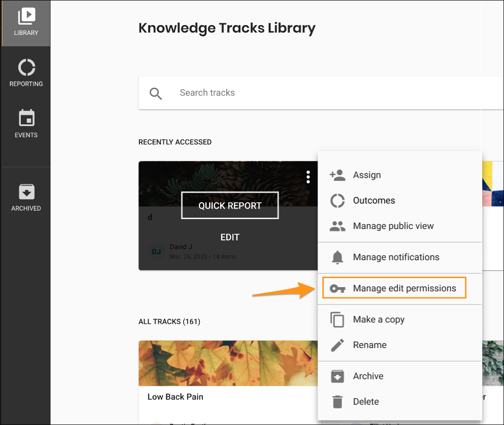
Task: Click the bell notifications icon
Action: [x=337, y=257]
